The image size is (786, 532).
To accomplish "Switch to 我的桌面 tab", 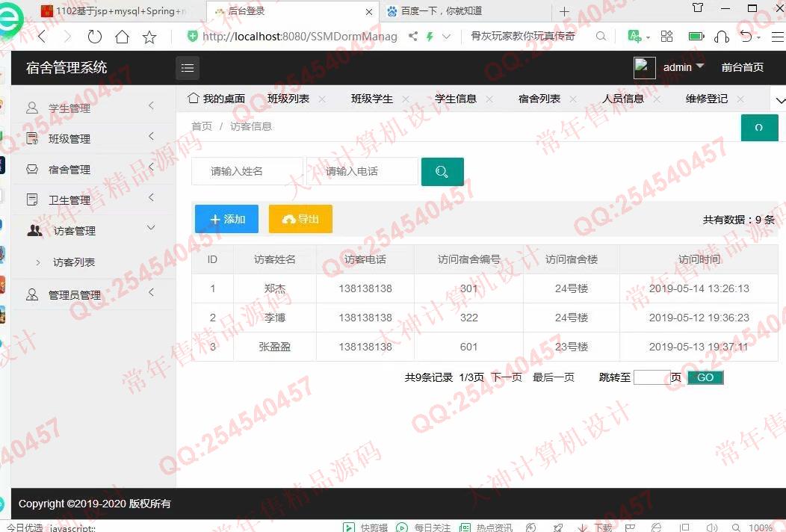I will pyautogui.click(x=217, y=99).
